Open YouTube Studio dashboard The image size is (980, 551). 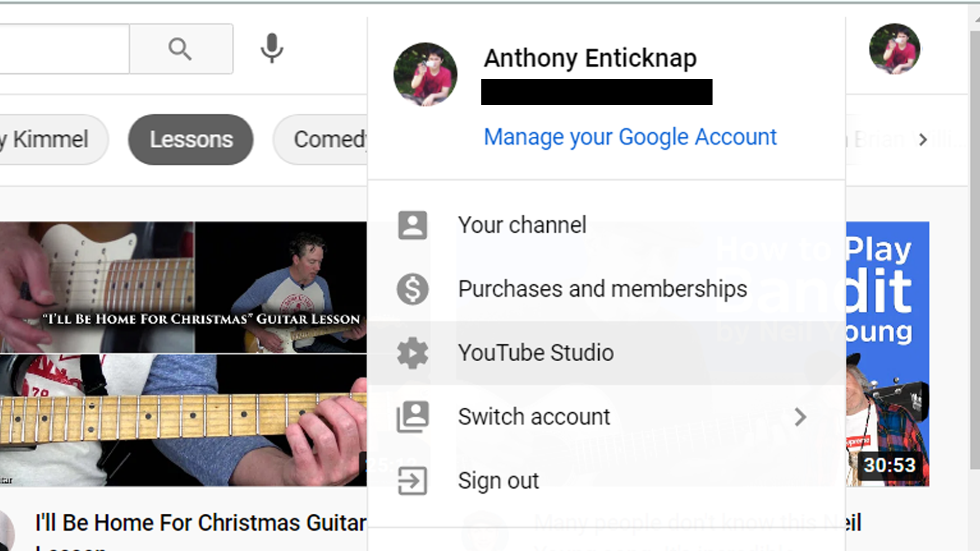pos(536,353)
